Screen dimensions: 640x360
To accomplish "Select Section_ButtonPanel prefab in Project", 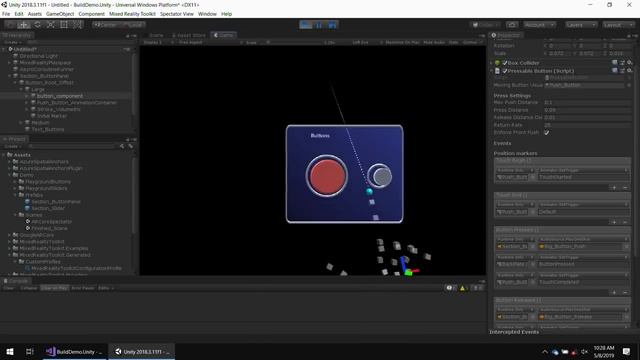I will point(56,202).
